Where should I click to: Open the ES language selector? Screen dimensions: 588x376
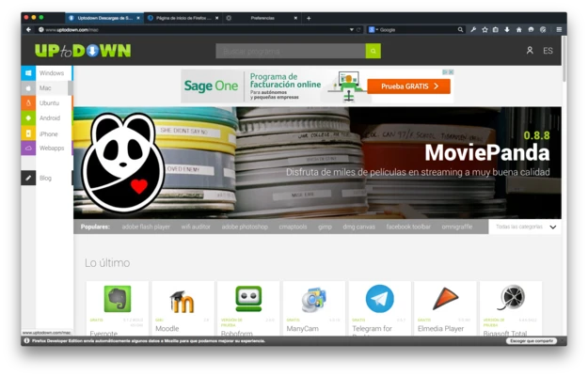point(548,51)
